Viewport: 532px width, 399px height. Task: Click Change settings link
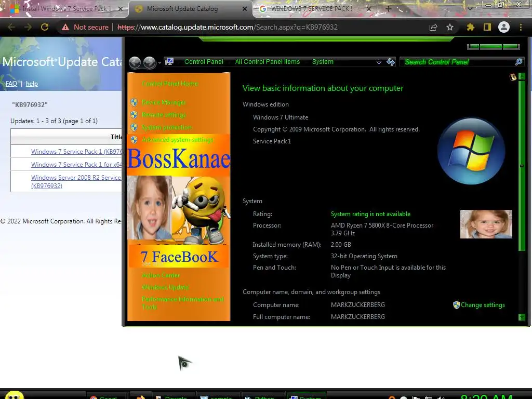point(483,305)
